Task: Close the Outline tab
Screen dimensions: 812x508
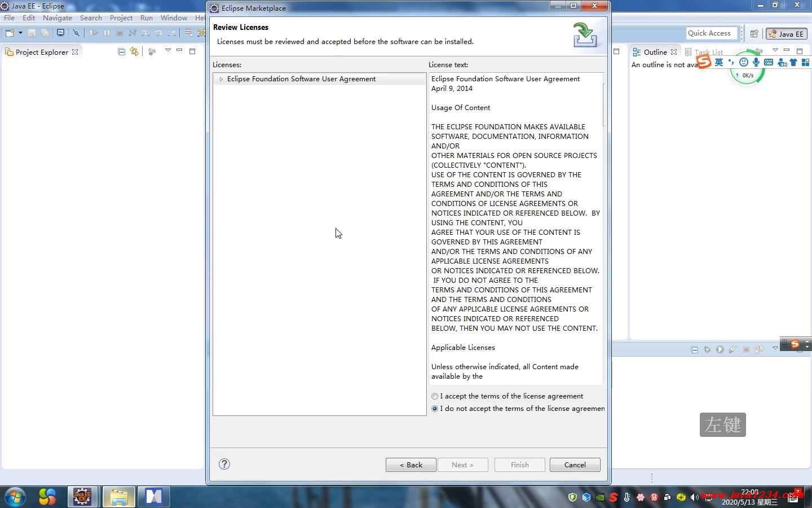Action: pos(674,52)
